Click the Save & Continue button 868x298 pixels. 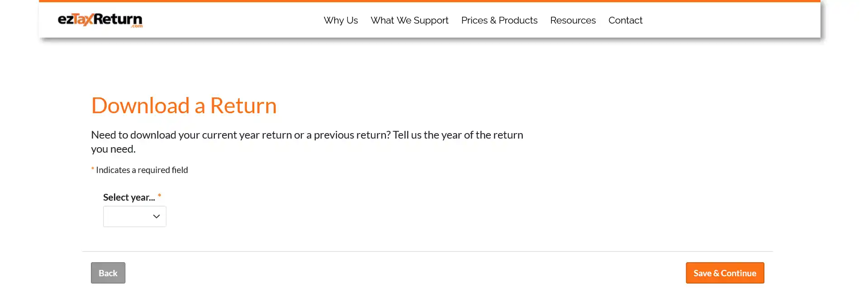coord(725,273)
